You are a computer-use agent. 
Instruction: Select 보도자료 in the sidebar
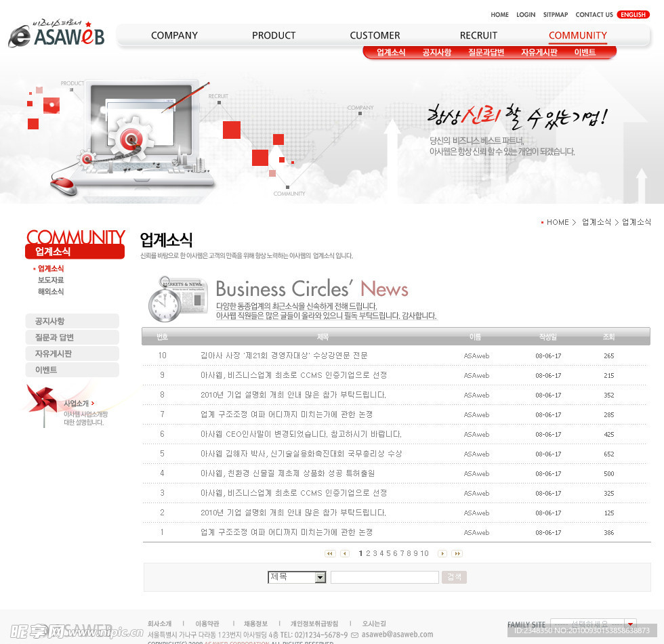click(x=51, y=280)
